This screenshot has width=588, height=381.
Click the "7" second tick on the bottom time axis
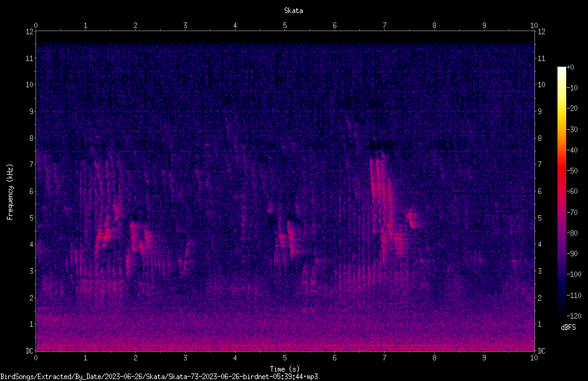coord(384,358)
